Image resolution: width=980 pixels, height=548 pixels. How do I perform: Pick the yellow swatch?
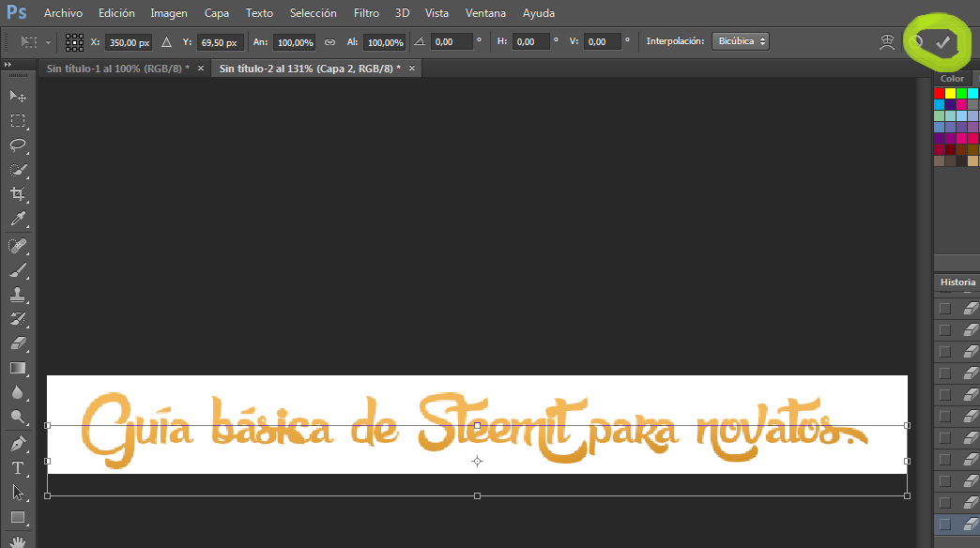951,93
